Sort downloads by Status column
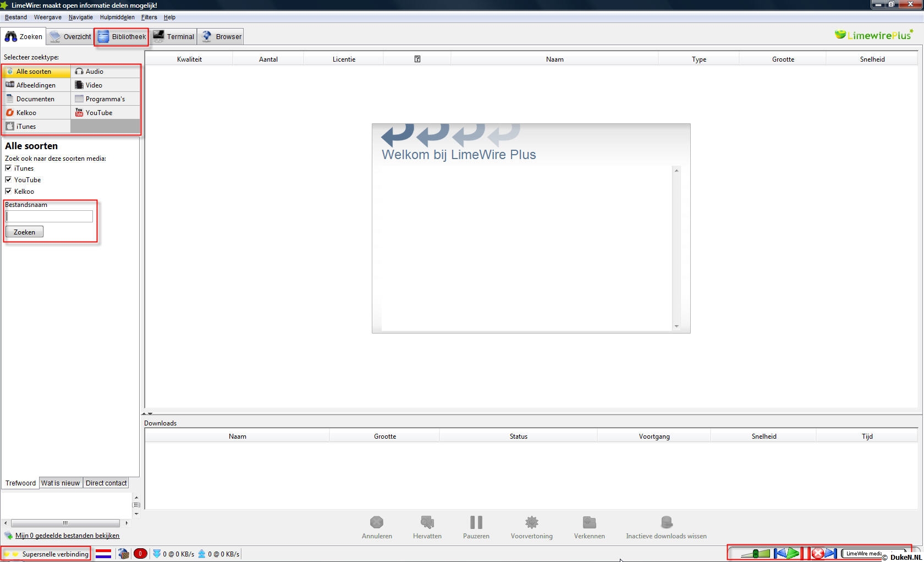Image resolution: width=924 pixels, height=562 pixels. pos(518,436)
